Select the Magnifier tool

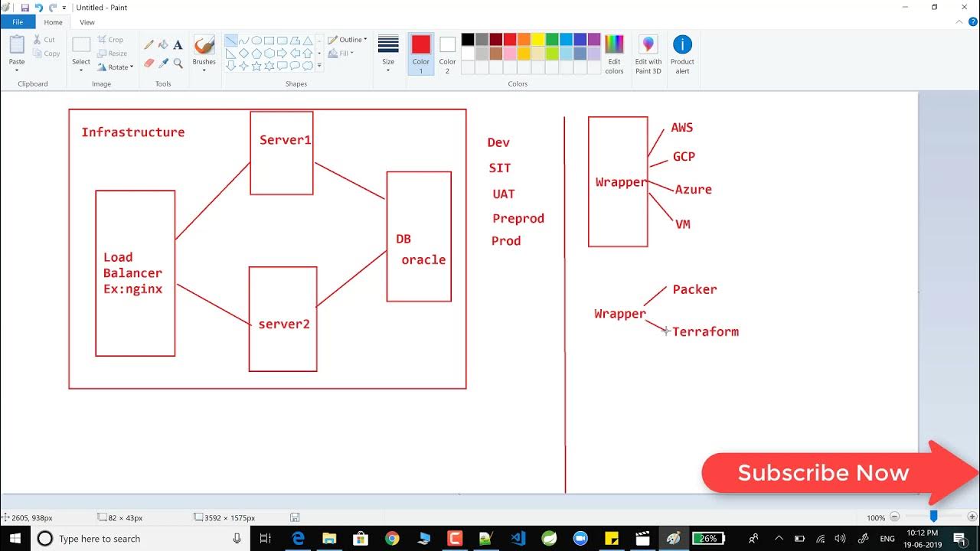(x=178, y=63)
